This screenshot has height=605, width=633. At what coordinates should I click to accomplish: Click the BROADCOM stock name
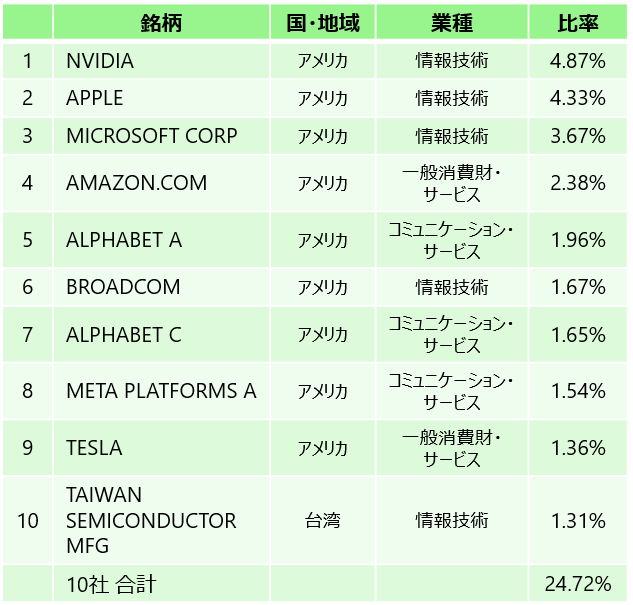[x=123, y=287]
